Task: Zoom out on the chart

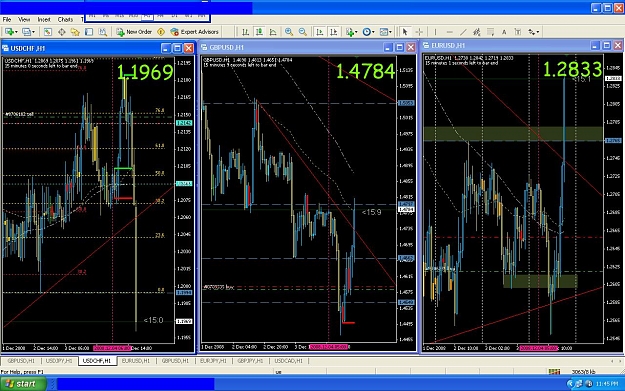Action: (x=303, y=32)
